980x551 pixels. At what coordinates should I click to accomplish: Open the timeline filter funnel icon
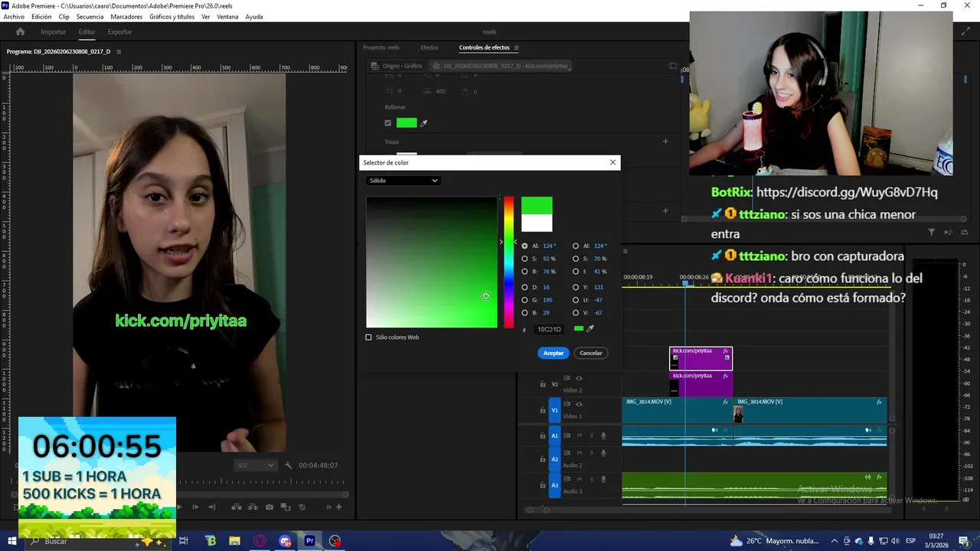tap(932, 232)
